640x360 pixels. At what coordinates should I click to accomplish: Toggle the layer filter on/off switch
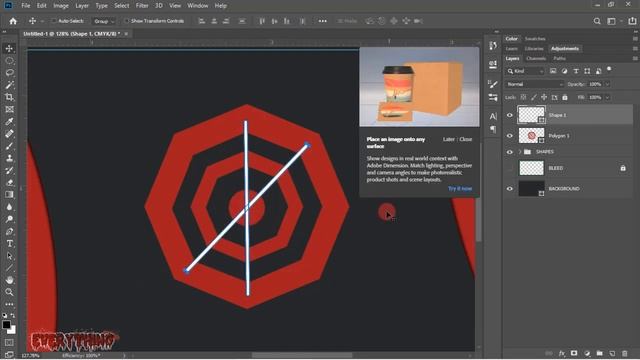click(x=609, y=69)
